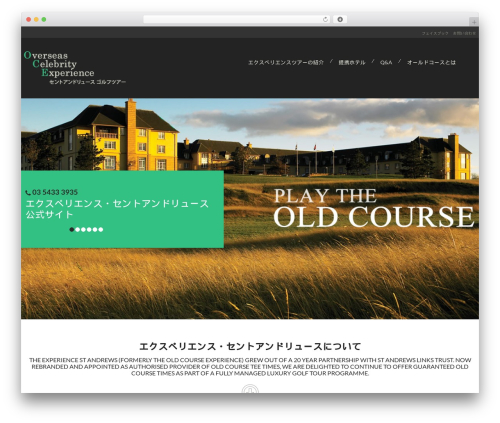Open the フェイスブック link in the top bar
The width and height of the screenshot is (500, 423).
click(x=435, y=33)
